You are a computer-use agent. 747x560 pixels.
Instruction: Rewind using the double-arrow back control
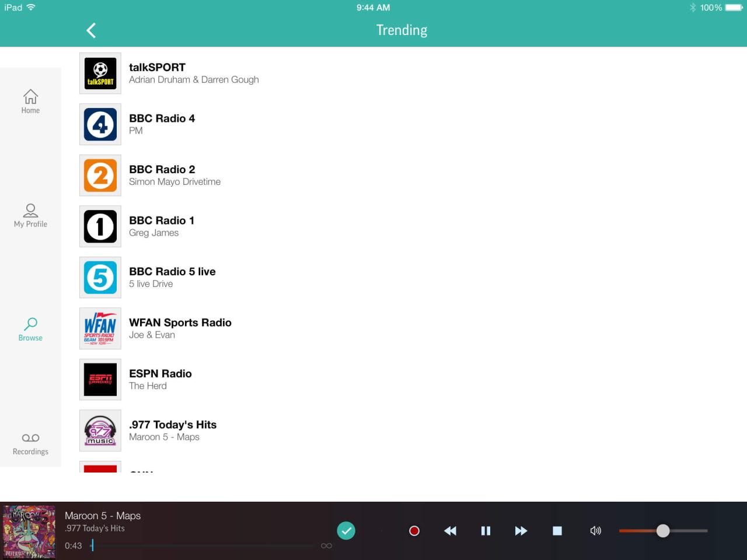tap(450, 531)
